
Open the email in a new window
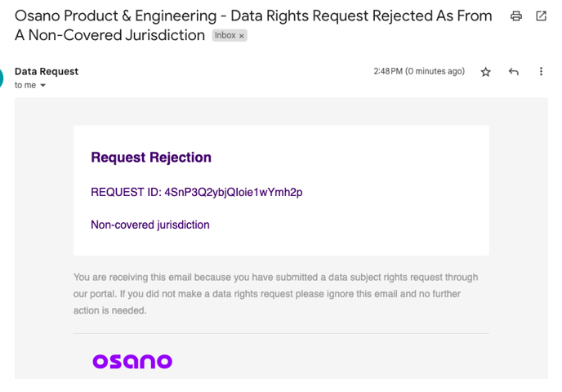point(541,16)
